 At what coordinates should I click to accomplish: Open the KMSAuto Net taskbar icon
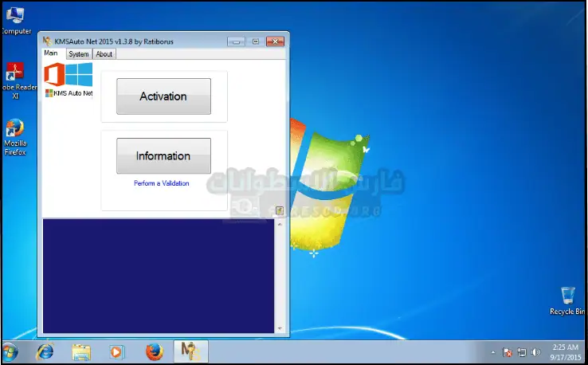click(190, 351)
